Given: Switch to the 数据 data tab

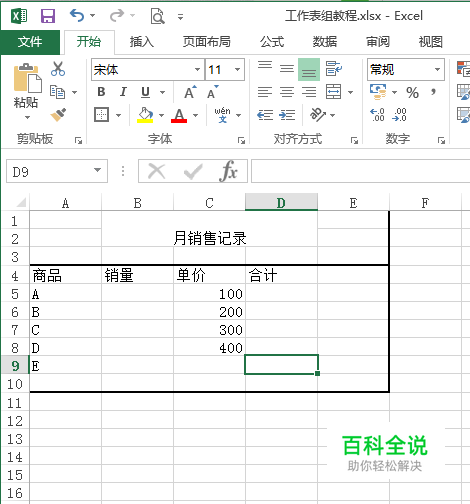Looking at the screenshot, I should click(325, 42).
